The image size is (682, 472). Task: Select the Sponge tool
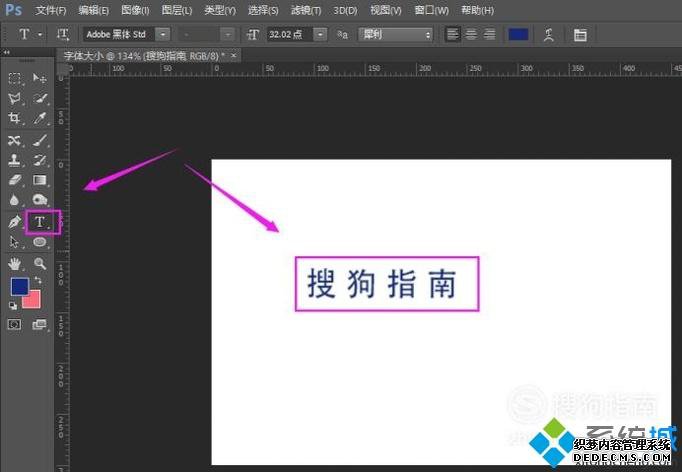pos(40,200)
